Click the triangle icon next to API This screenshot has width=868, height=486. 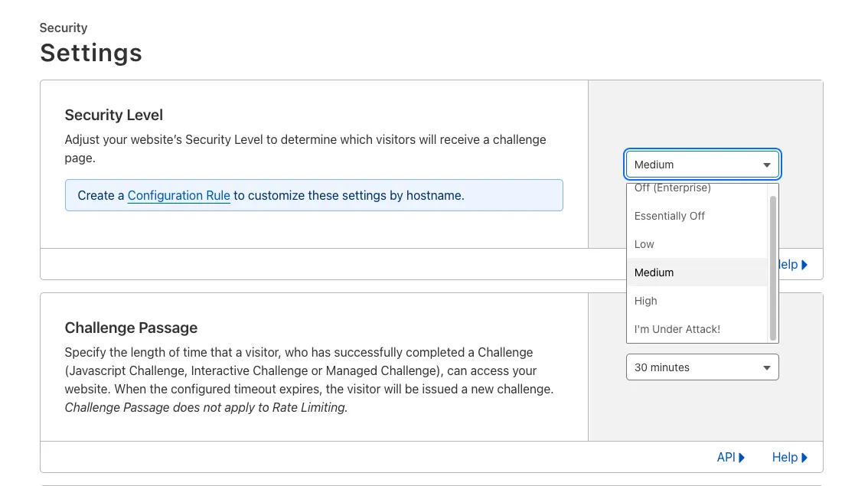coord(742,458)
